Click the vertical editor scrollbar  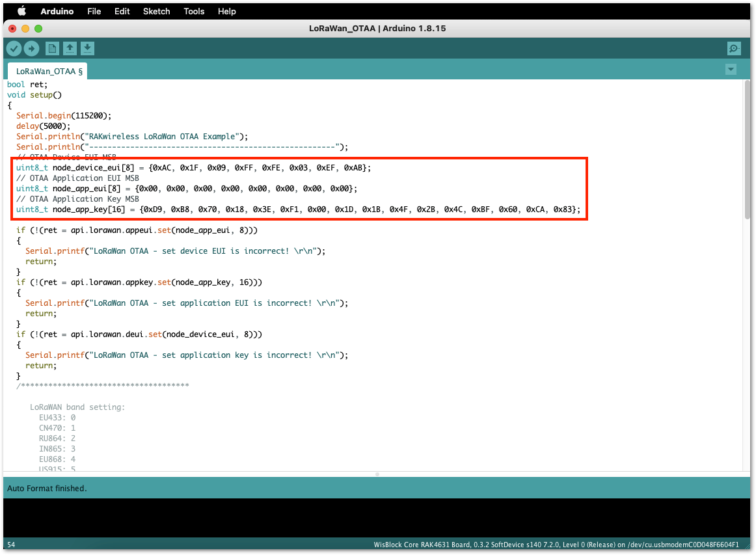(747, 150)
